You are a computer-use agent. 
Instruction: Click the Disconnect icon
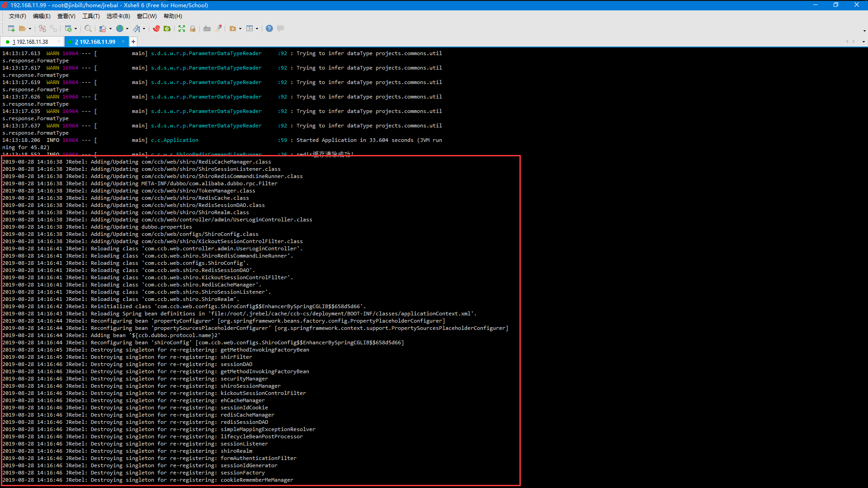(42, 28)
